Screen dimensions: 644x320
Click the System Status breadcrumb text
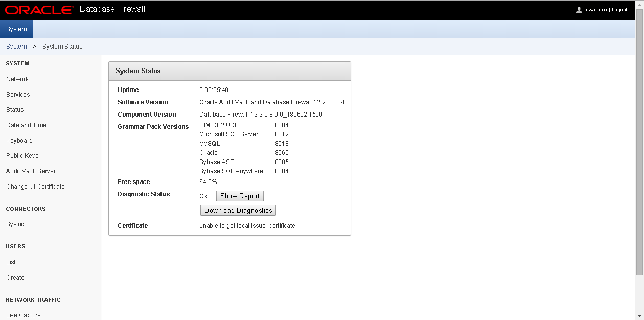62,47
